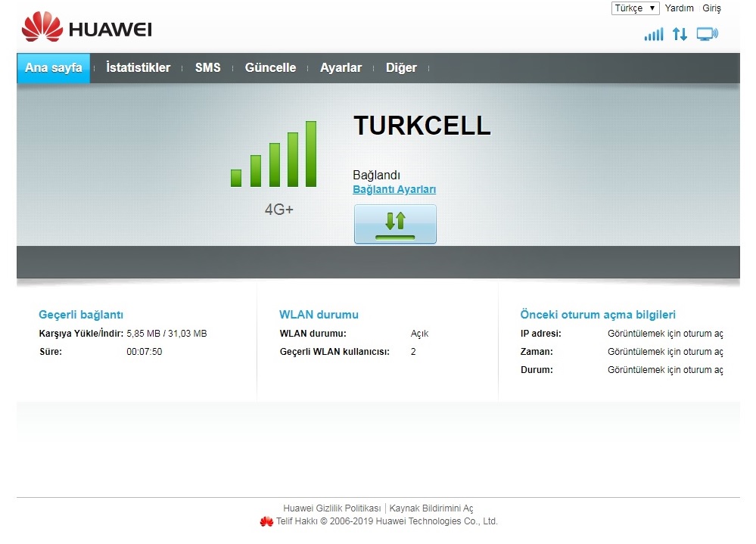The height and width of the screenshot is (544, 756).
Task: Open the Ana sayfa tab
Action: coord(54,67)
